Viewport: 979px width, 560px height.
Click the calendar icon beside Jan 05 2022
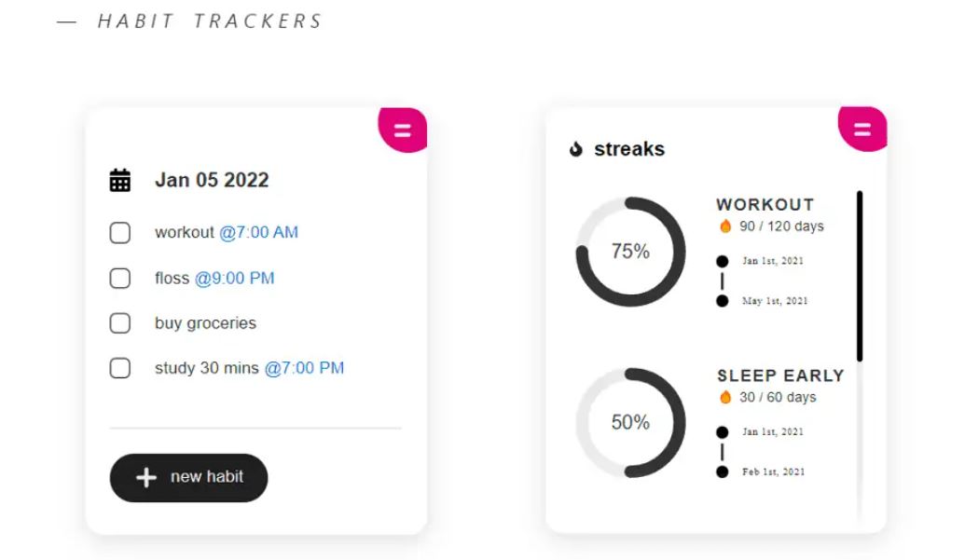(x=120, y=181)
